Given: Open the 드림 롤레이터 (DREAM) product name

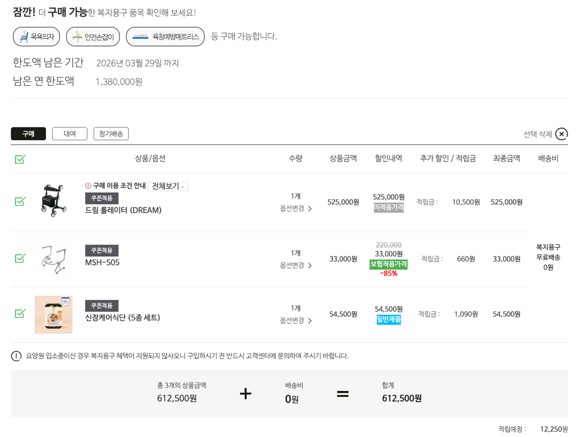Looking at the screenshot, I should click(x=124, y=210).
